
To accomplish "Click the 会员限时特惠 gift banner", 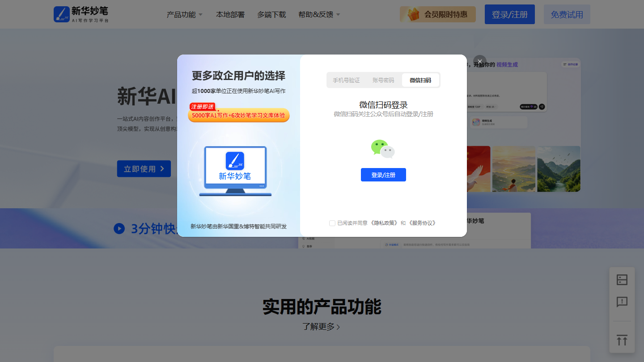I will tap(438, 14).
